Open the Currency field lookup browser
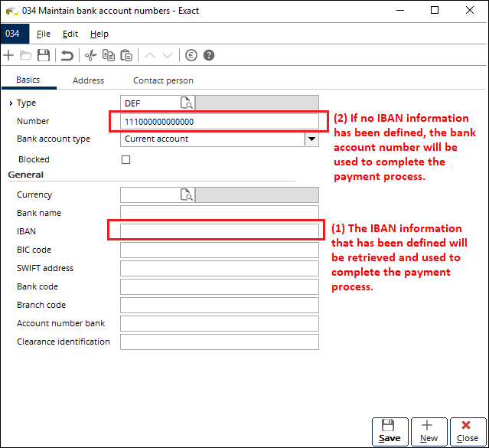This screenshot has height=448, width=489. [x=187, y=195]
